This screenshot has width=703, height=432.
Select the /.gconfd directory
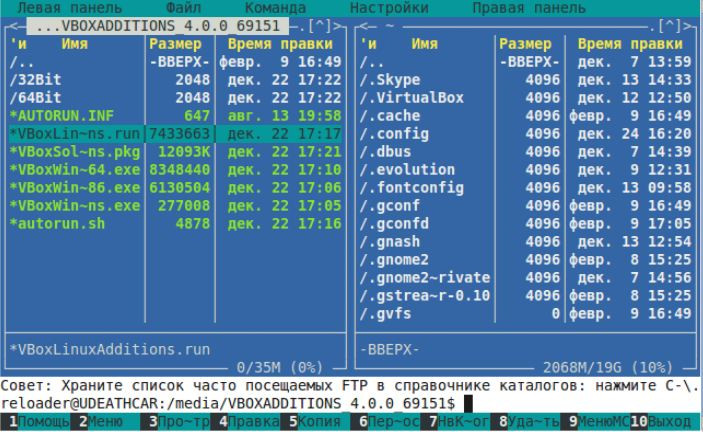click(525, 224)
